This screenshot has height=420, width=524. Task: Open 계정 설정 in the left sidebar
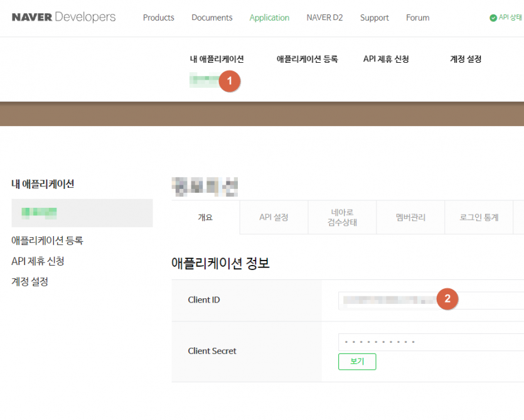click(x=29, y=281)
